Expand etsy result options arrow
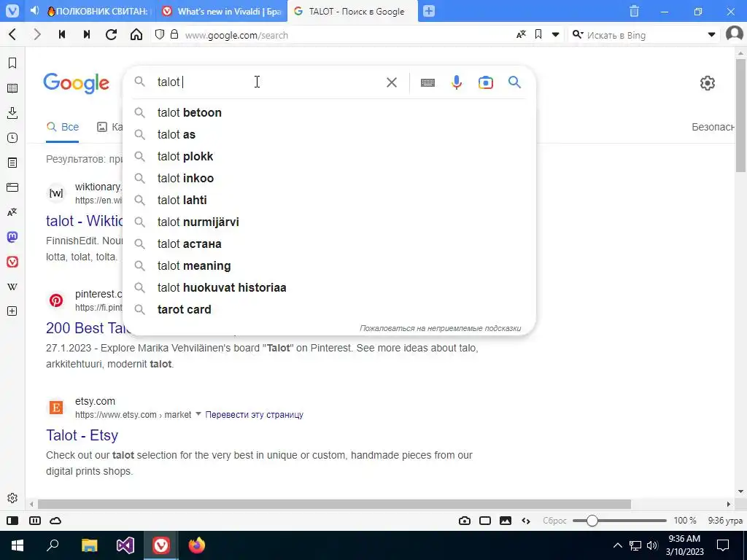The width and height of the screenshot is (747, 560). (x=198, y=414)
